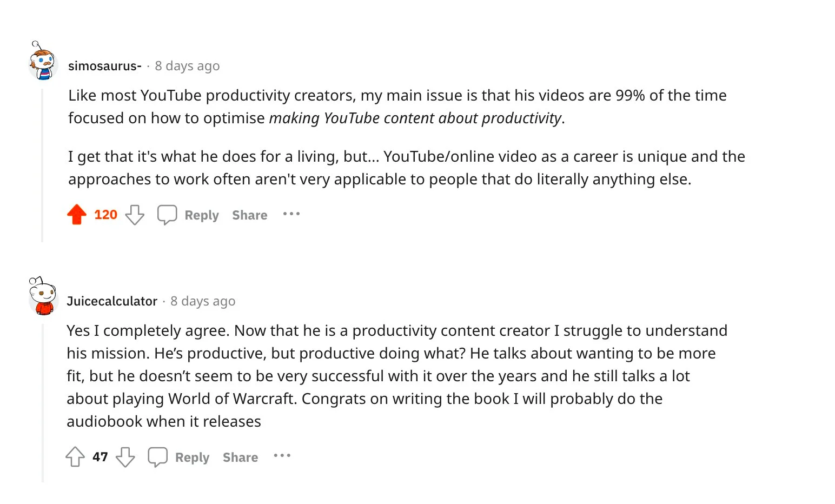This screenshot has width=835, height=504.
Task: Click Juicecalculator comment timestamp '8 days ago'
Action: pos(203,301)
